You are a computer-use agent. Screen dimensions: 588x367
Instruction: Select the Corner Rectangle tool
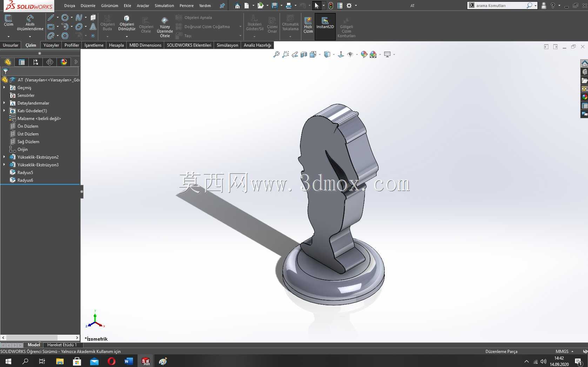[x=51, y=27]
